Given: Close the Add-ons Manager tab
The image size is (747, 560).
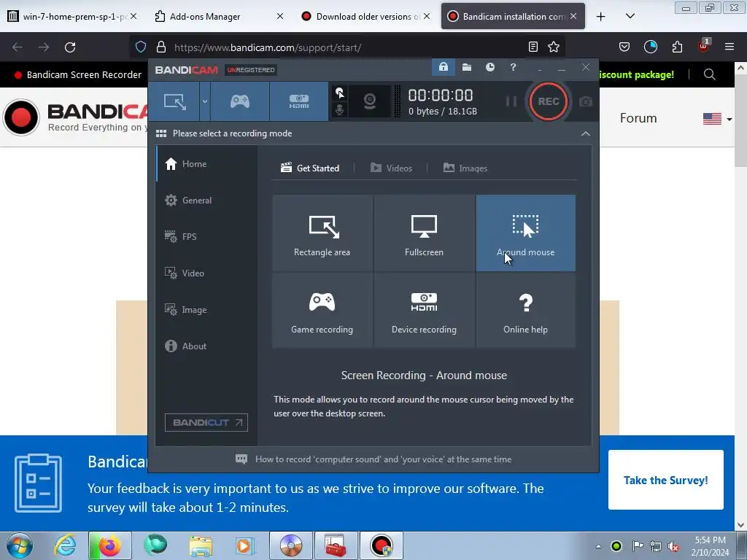Looking at the screenshot, I should [280, 16].
